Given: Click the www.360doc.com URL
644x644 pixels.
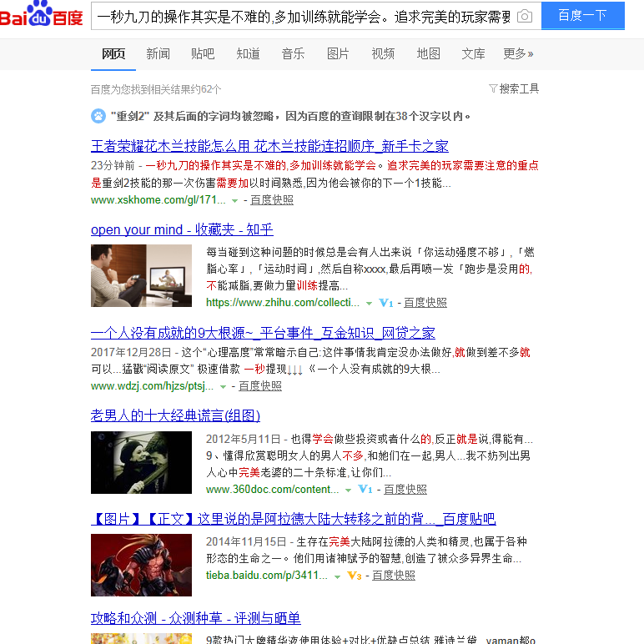Looking at the screenshot, I should click(272, 489).
